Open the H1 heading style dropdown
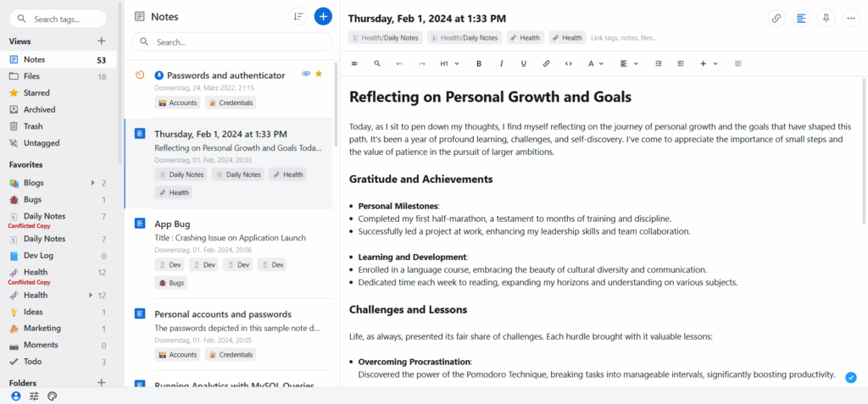 pyautogui.click(x=449, y=64)
